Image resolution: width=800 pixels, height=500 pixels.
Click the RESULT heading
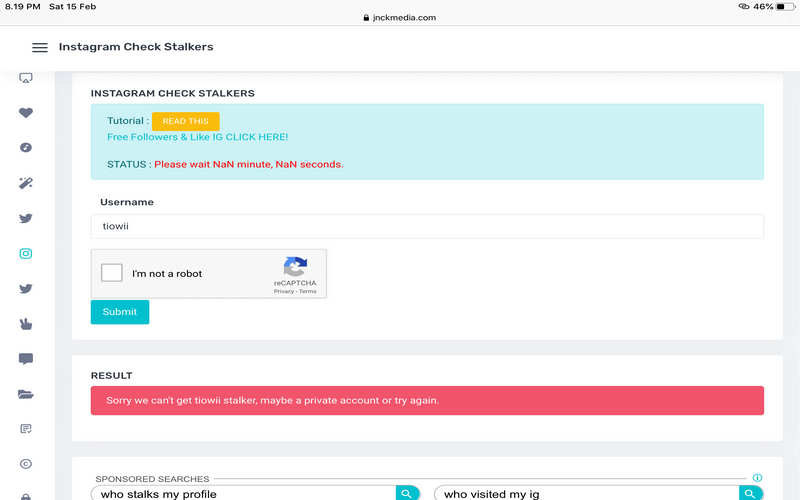[112, 376]
